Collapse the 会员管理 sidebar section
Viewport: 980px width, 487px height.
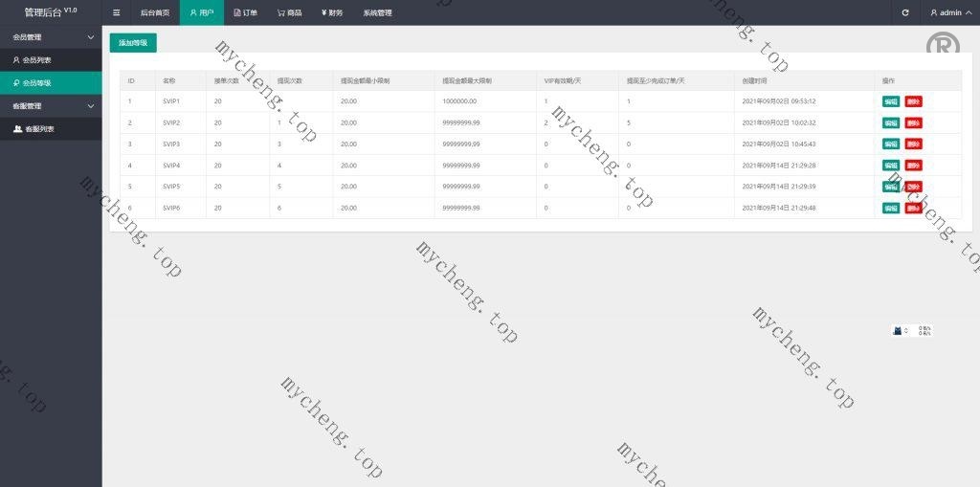[90, 37]
